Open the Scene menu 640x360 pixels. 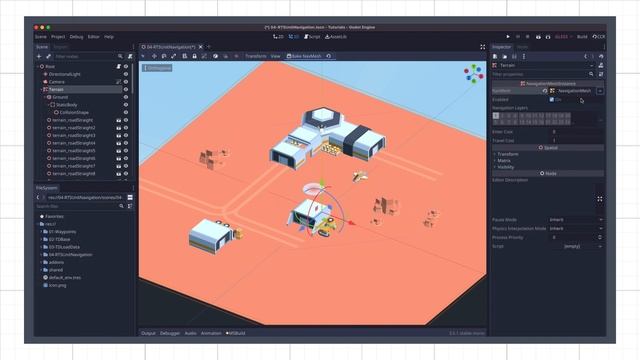pyautogui.click(x=41, y=37)
